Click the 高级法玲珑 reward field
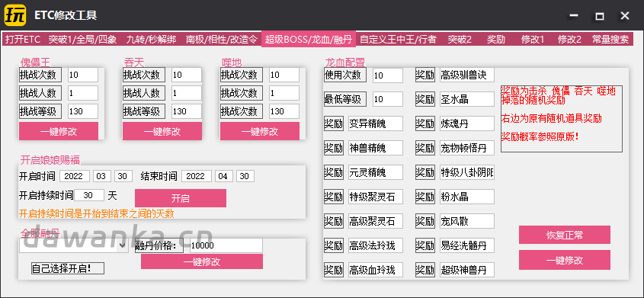 376,245
